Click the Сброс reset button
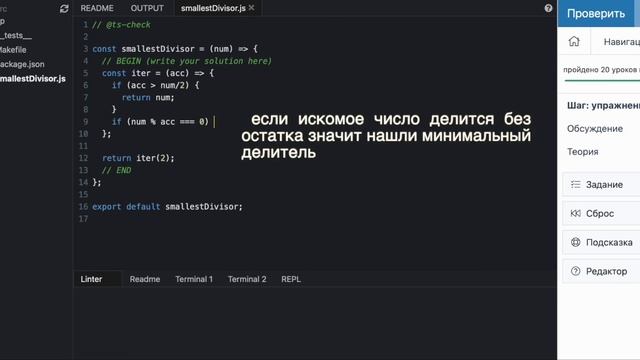The width and height of the screenshot is (640, 360). (x=601, y=213)
